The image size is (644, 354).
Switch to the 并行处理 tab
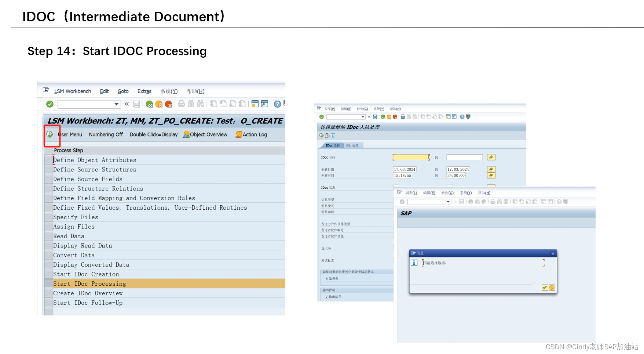[x=353, y=145]
